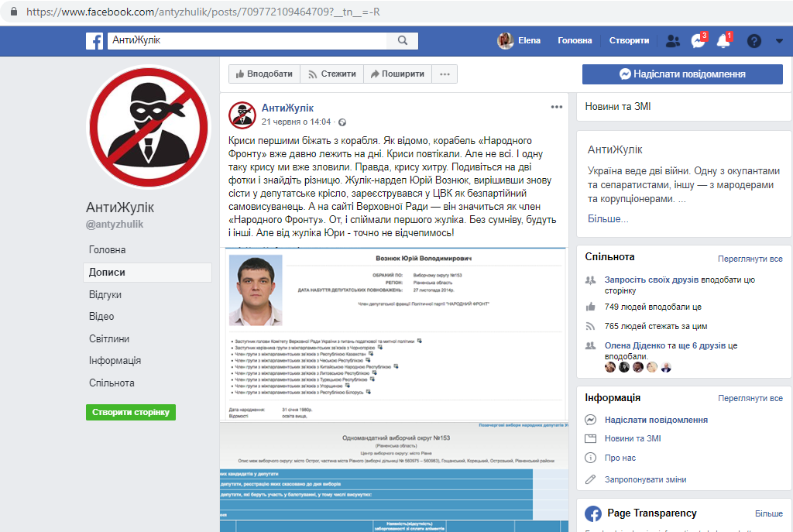Click the @antyzhulik page username
Viewport: 793px width, 532px height.
coord(115,224)
